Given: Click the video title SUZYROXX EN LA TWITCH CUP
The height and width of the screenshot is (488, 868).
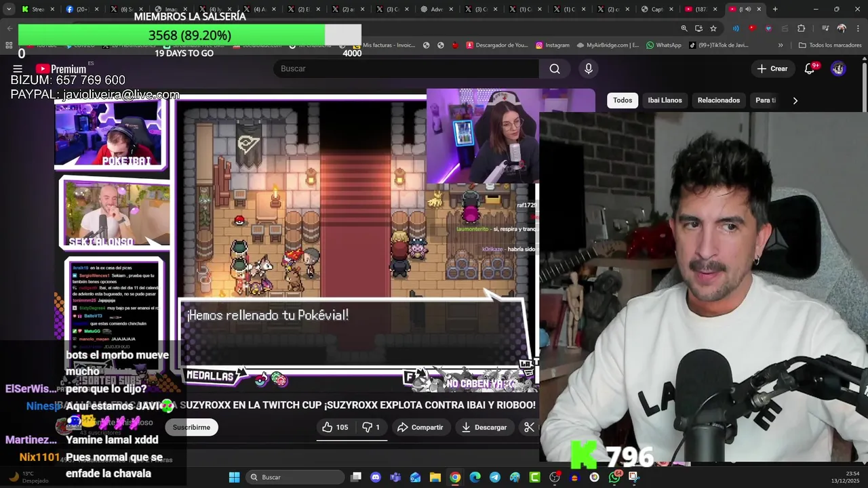Looking at the screenshot, I should (x=251, y=405).
